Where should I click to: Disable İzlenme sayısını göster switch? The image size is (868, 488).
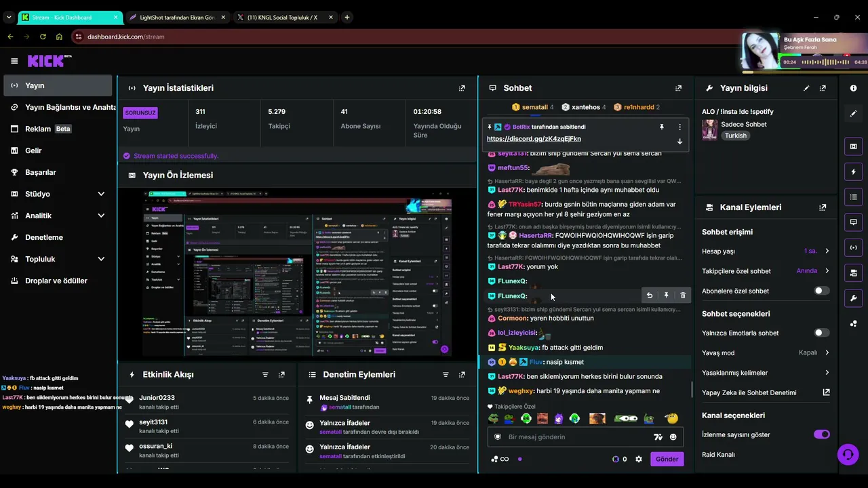821,434
